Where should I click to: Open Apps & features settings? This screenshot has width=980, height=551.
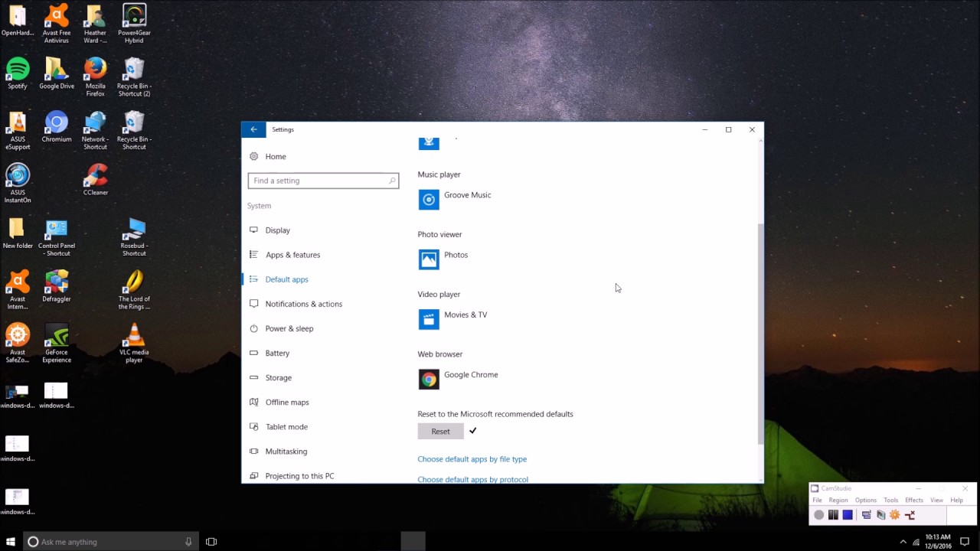(x=292, y=255)
